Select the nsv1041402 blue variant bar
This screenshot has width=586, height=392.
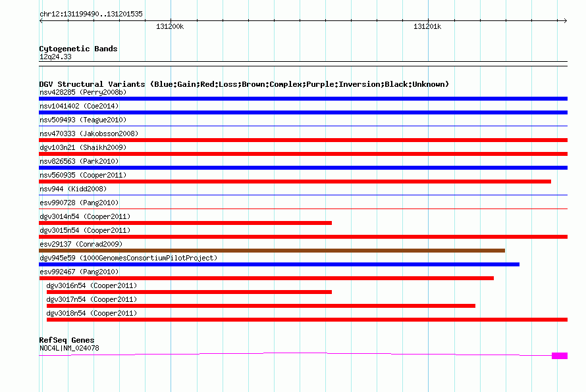click(303, 112)
